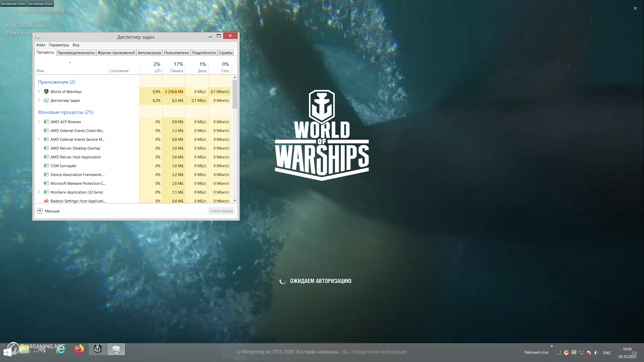644x362 pixels.
Task: Click the Диспетчер задач process icon in list
Action: tap(46, 100)
